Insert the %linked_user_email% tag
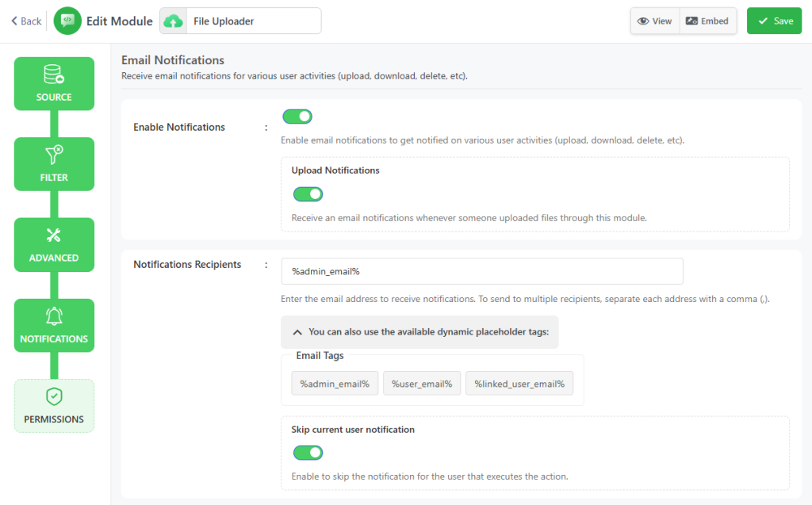Screen dimensions: 812x505 point(519,384)
